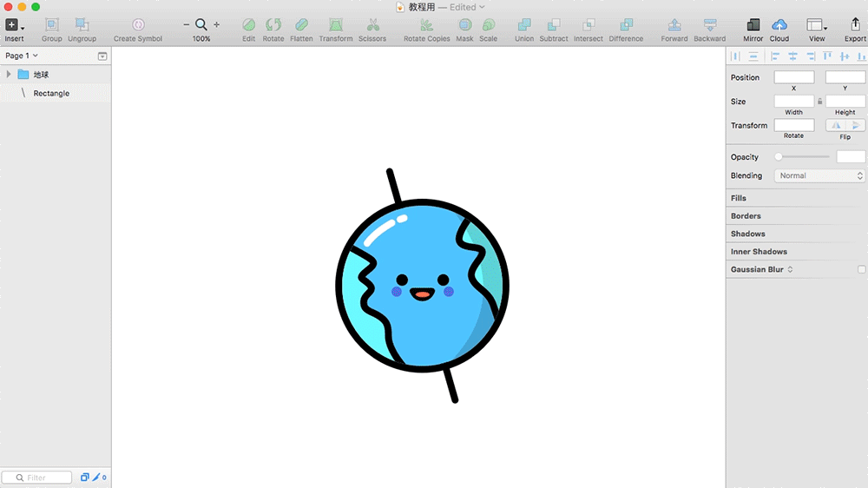Zoom out with the minus button
Image resolution: width=868 pixels, height=488 pixels.
(186, 25)
